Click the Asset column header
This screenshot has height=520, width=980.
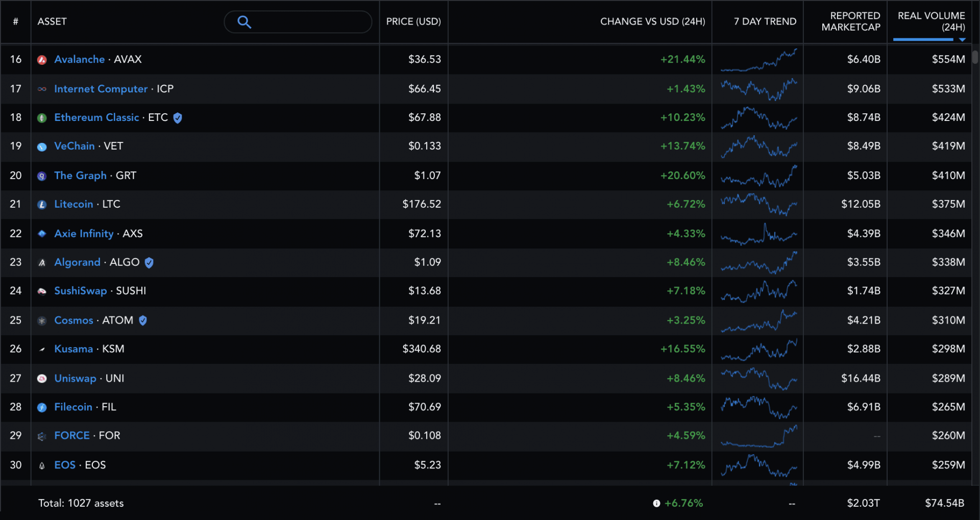52,21
